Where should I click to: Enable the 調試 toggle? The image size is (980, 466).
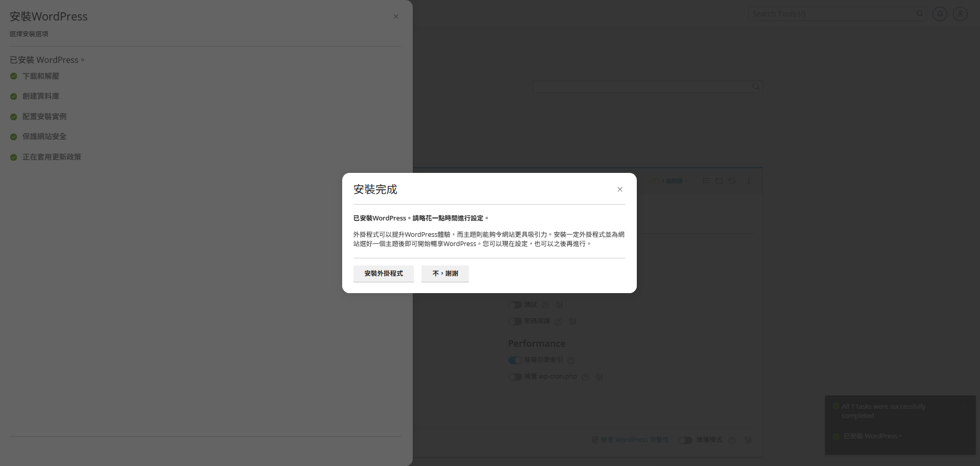(515, 305)
